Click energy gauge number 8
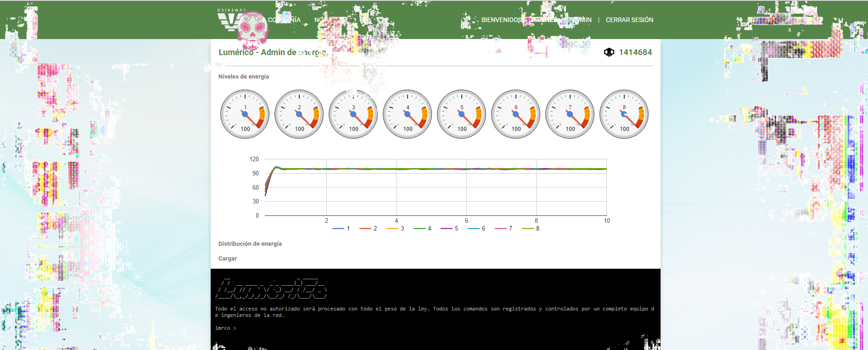Screen dimensions: 868x350 [x=624, y=114]
